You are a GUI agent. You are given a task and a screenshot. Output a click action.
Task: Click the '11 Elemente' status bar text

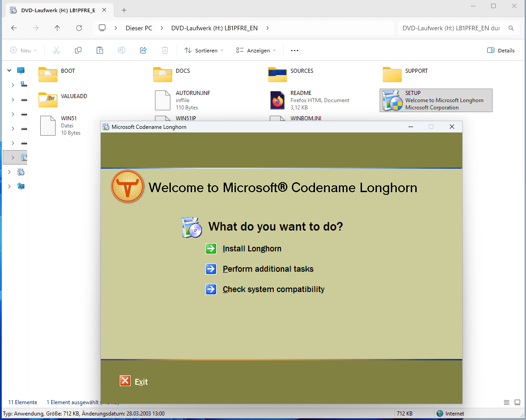click(x=23, y=402)
